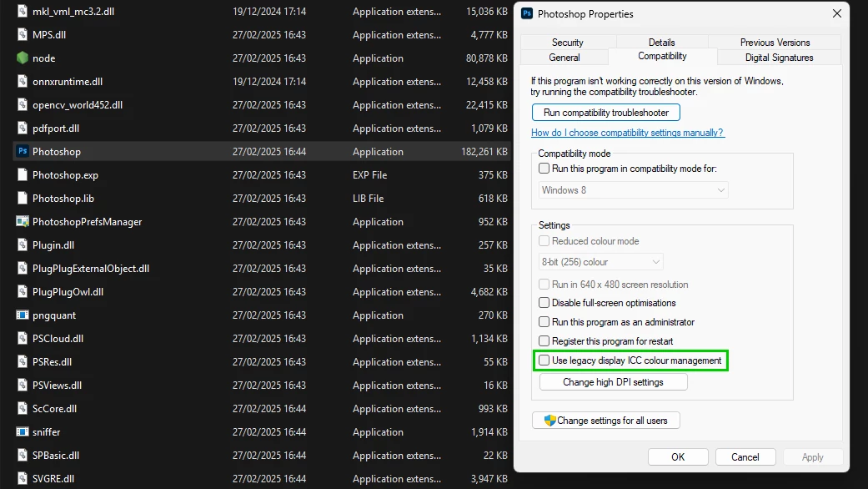
Task: Click the Apply button
Action: pos(813,457)
